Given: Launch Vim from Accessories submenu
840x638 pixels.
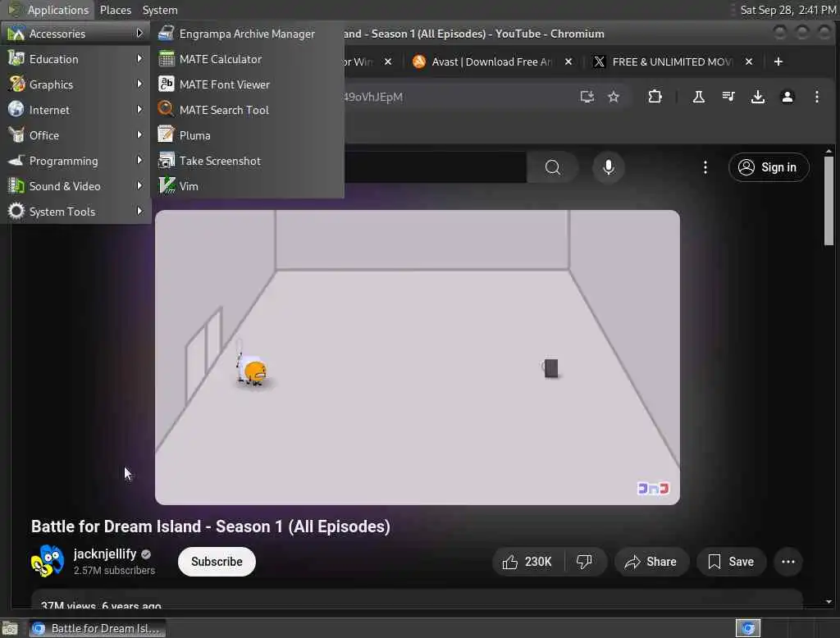Looking at the screenshot, I should point(246,186).
